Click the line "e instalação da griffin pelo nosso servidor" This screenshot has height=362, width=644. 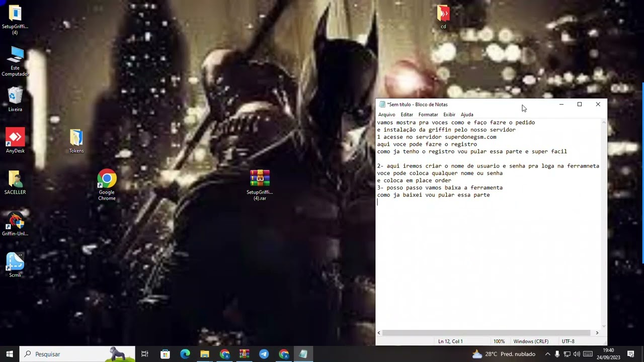point(446,130)
